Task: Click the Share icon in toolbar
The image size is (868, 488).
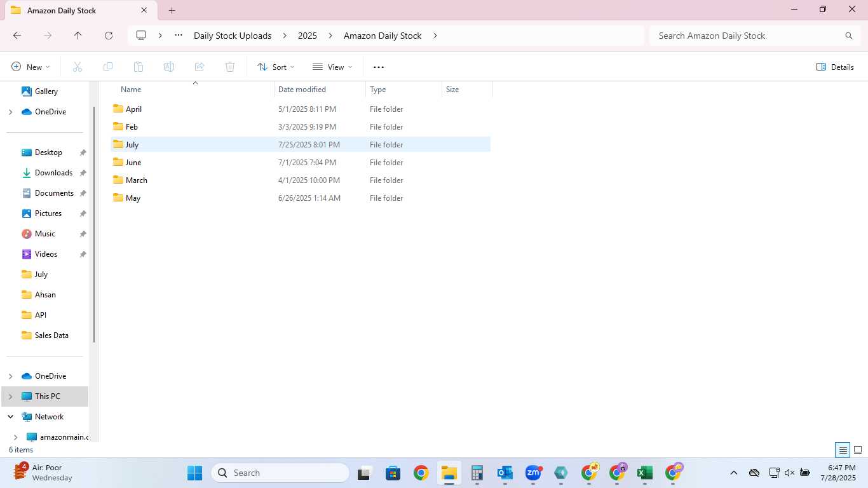Action: [200, 67]
